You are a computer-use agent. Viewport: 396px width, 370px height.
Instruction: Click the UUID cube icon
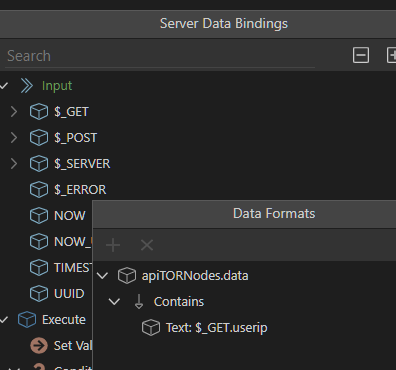click(39, 294)
